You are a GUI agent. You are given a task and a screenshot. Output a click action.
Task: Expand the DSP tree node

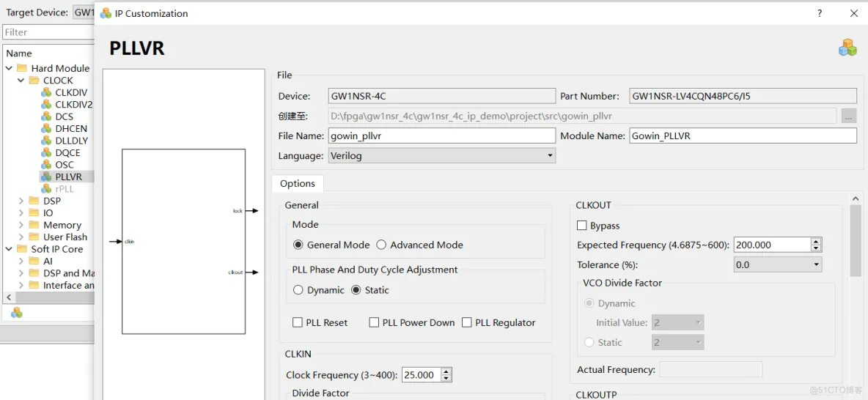pos(21,201)
